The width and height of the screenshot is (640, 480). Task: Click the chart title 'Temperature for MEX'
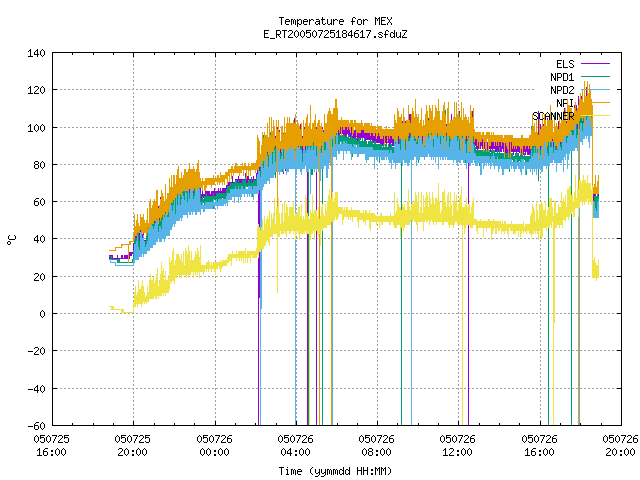(335, 21)
